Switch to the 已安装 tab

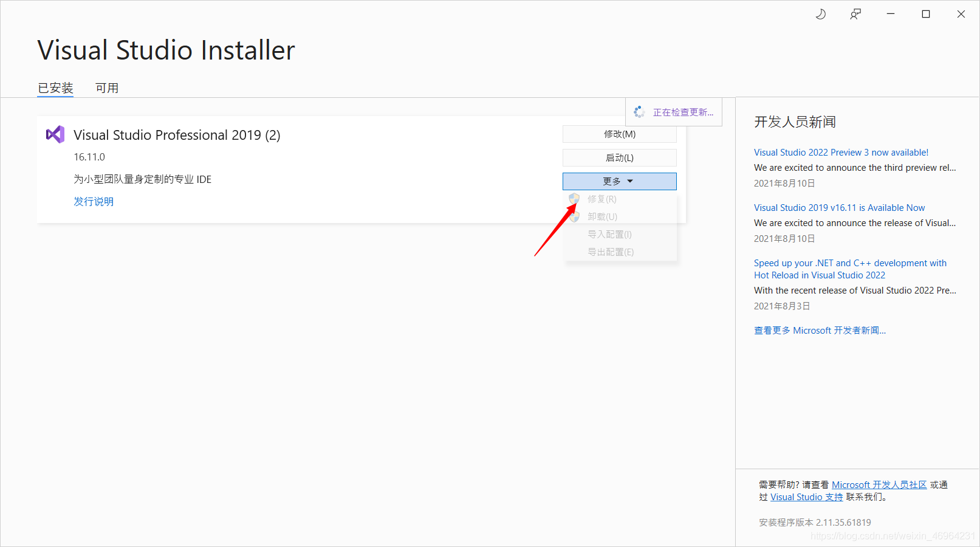coord(55,88)
